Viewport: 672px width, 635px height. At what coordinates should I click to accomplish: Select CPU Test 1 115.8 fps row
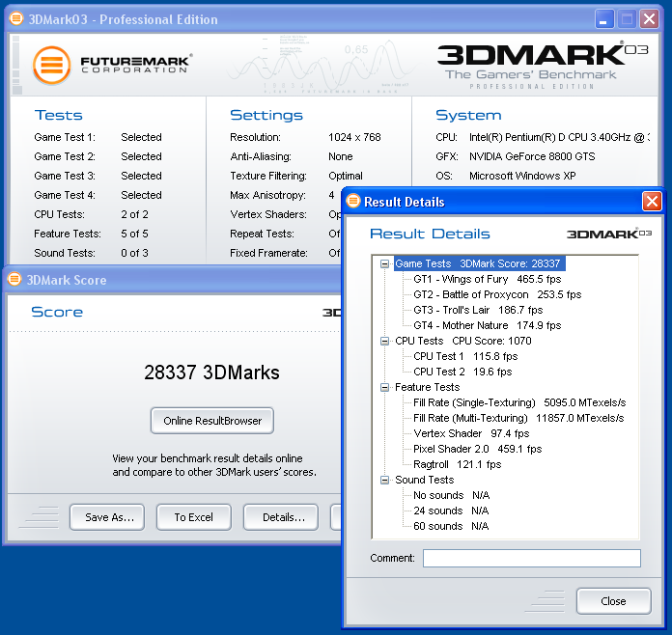tap(465, 356)
